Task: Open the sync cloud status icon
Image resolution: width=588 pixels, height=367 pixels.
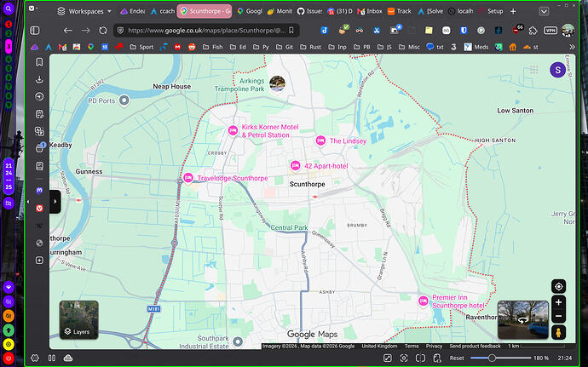Action: 68,358
